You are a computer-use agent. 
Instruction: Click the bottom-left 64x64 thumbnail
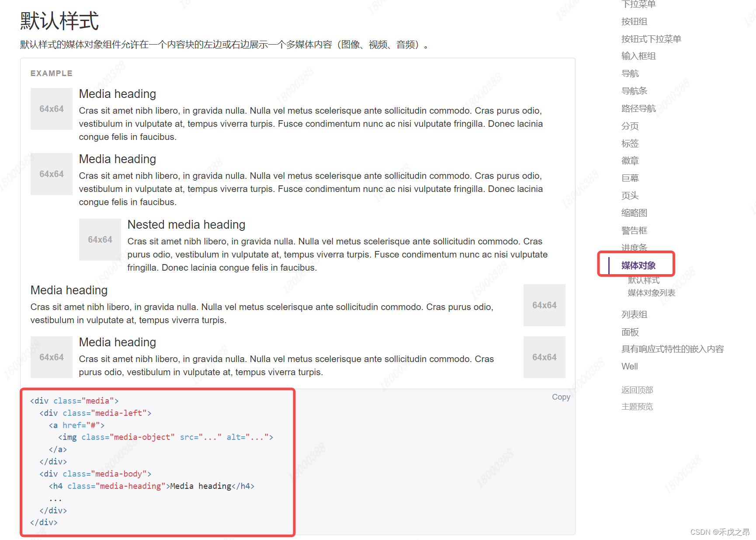52,357
